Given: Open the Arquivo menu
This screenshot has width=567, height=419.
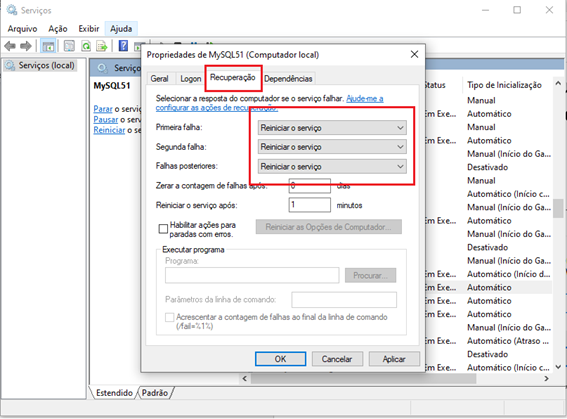Looking at the screenshot, I should click(x=22, y=29).
